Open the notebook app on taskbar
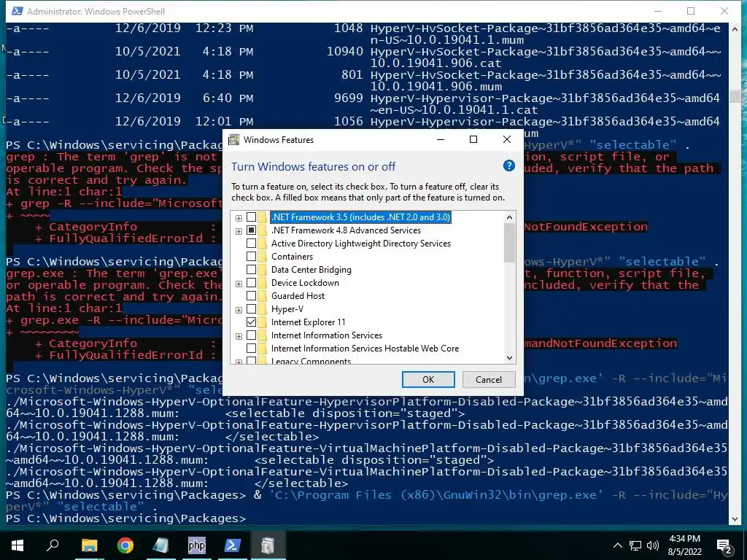The height and width of the screenshot is (560, 747). (x=160, y=545)
